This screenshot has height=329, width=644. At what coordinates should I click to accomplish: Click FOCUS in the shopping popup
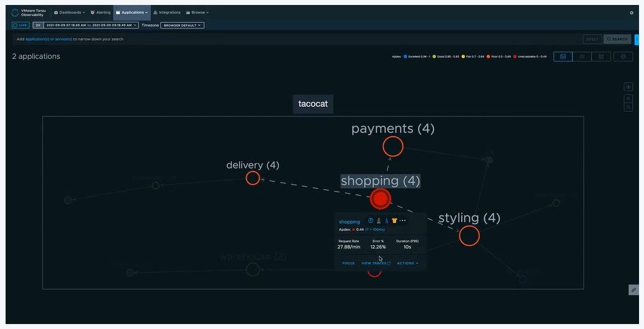pos(348,263)
